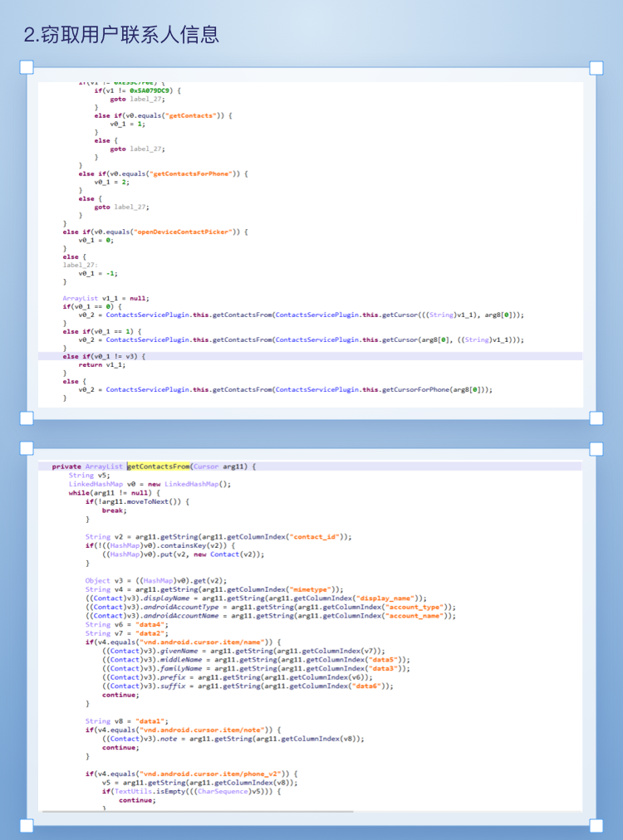Viewport: 623px width, 840px height.
Task: Click the bottom-right handle of the lower code image
Action: click(x=596, y=824)
